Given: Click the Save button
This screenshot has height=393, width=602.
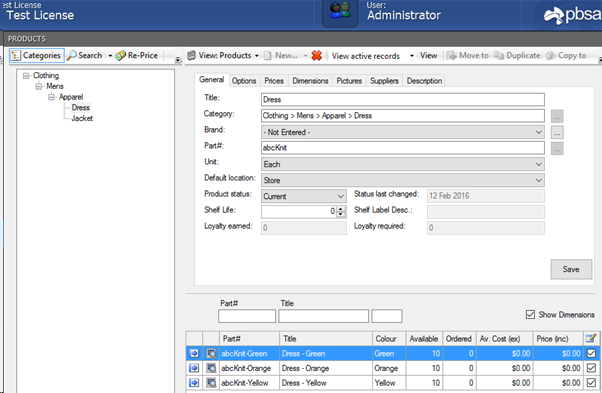Looking at the screenshot, I should click(571, 269).
